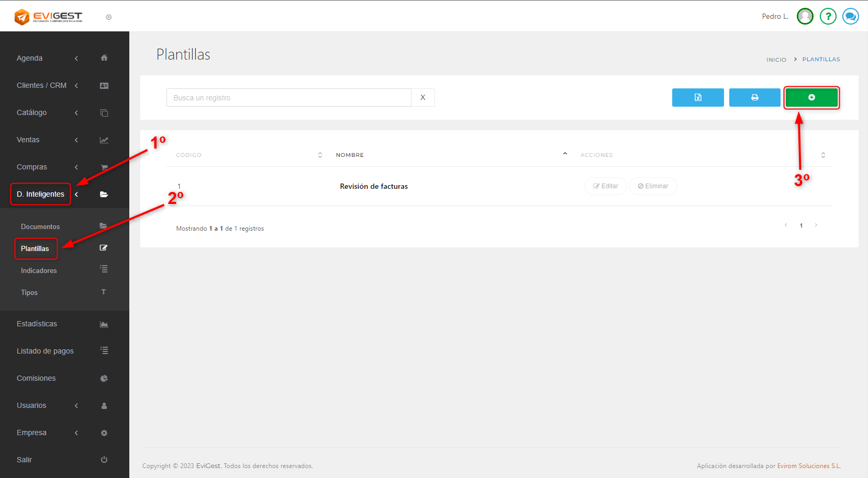
Task: Open the chat bubbles icon in header
Action: pyautogui.click(x=850, y=17)
